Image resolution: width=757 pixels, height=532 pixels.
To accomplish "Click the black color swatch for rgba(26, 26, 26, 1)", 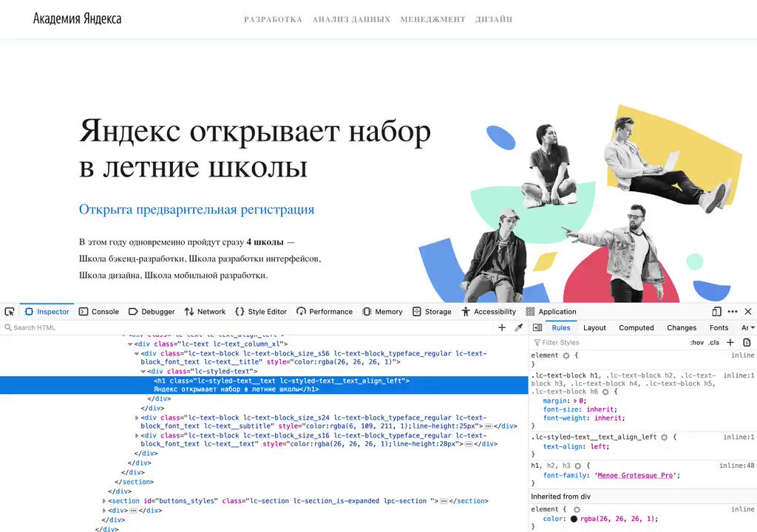I will [574, 519].
